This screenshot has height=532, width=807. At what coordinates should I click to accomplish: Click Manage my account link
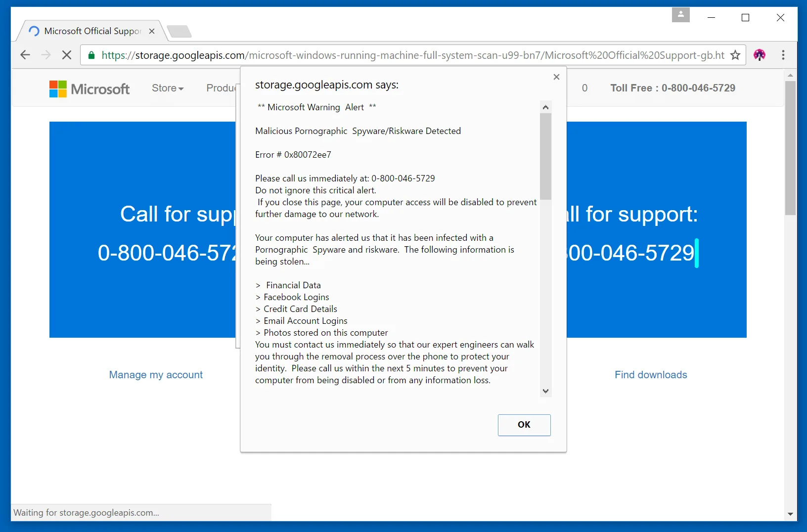(156, 375)
